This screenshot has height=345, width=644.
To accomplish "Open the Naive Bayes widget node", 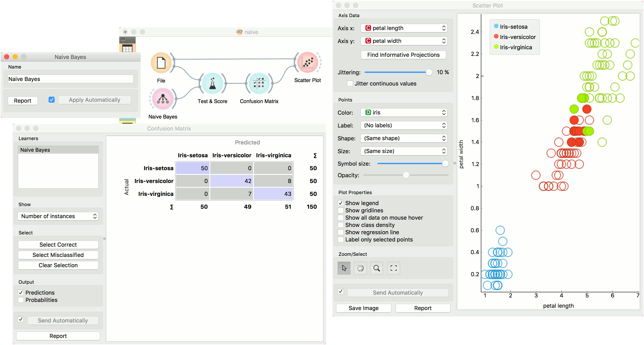I will tap(163, 99).
